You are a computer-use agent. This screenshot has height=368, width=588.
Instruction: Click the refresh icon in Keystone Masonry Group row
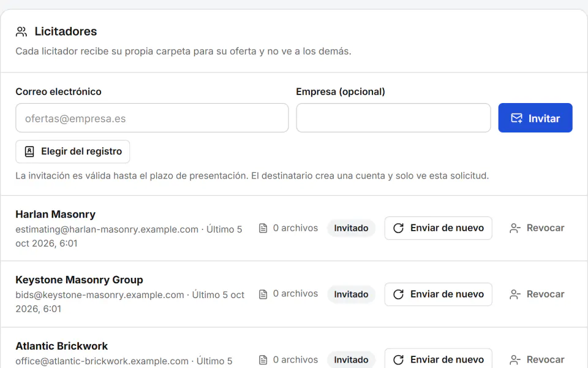(398, 294)
